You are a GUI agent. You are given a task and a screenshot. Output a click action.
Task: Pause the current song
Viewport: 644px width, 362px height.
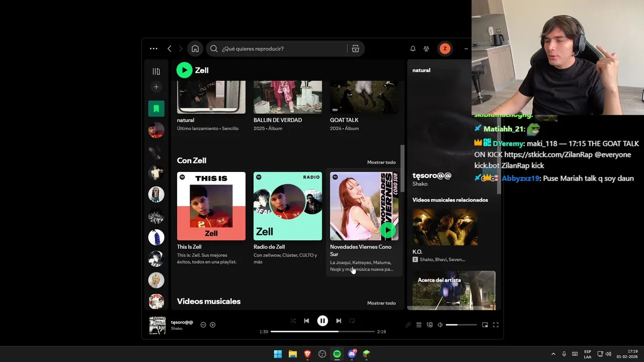coord(323,321)
